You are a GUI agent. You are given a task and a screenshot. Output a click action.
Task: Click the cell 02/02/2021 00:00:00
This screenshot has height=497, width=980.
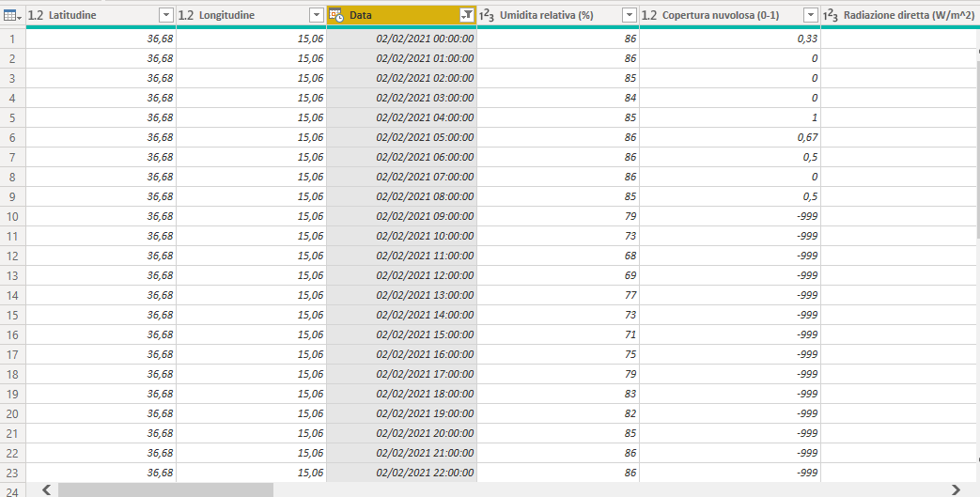point(402,39)
